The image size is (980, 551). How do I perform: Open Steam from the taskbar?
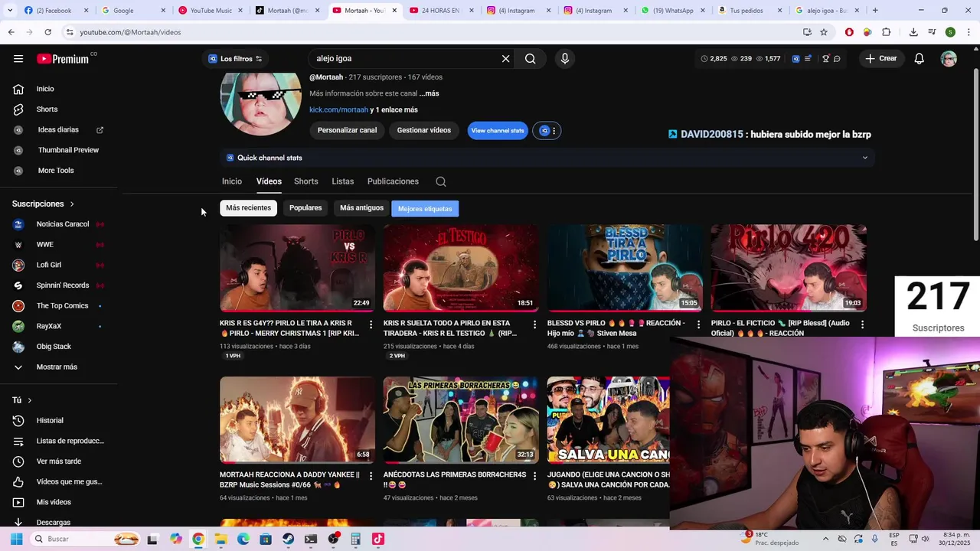[x=288, y=539]
